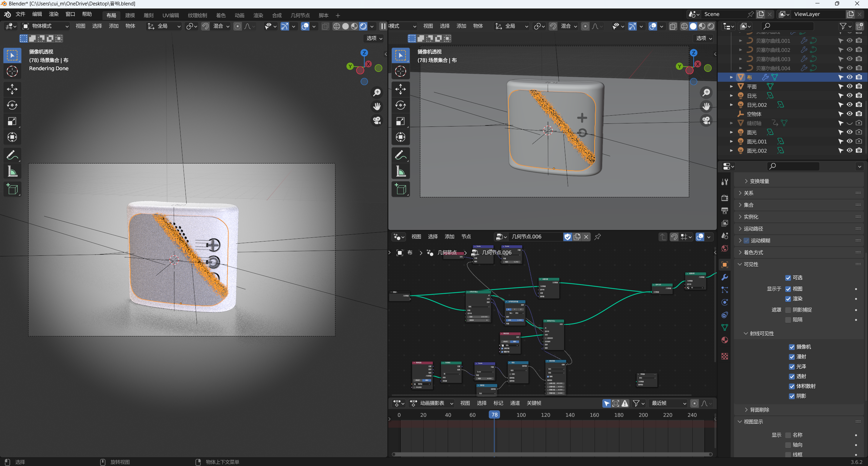Unlink the 几何节点.006 node group

coord(586,237)
